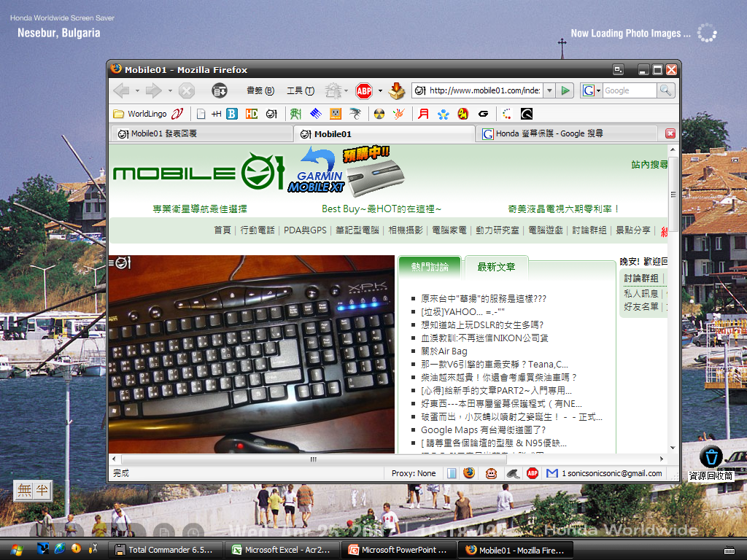This screenshot has width=747, height=560.
Task: Click the green Go arrow button
Action: pyautogui.click(x=565, y=90)
